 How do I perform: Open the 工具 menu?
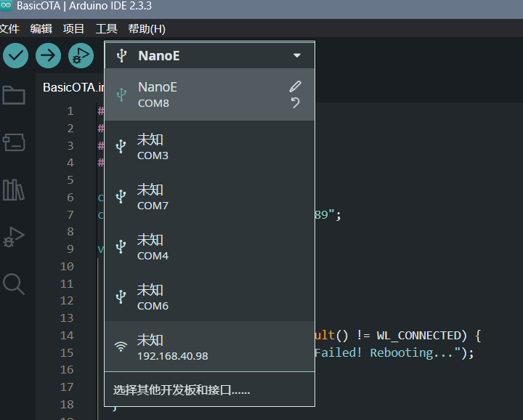tap(106, 28)
